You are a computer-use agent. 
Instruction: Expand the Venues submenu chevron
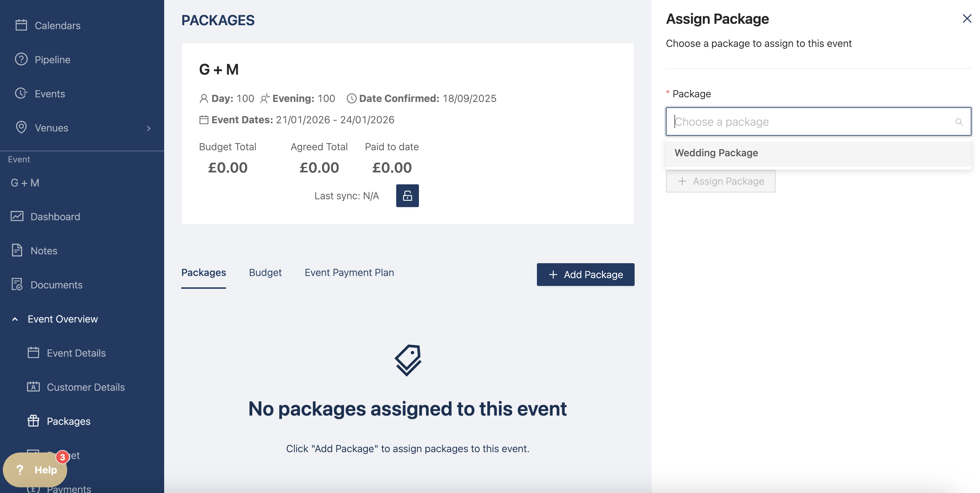pos(149,128)
